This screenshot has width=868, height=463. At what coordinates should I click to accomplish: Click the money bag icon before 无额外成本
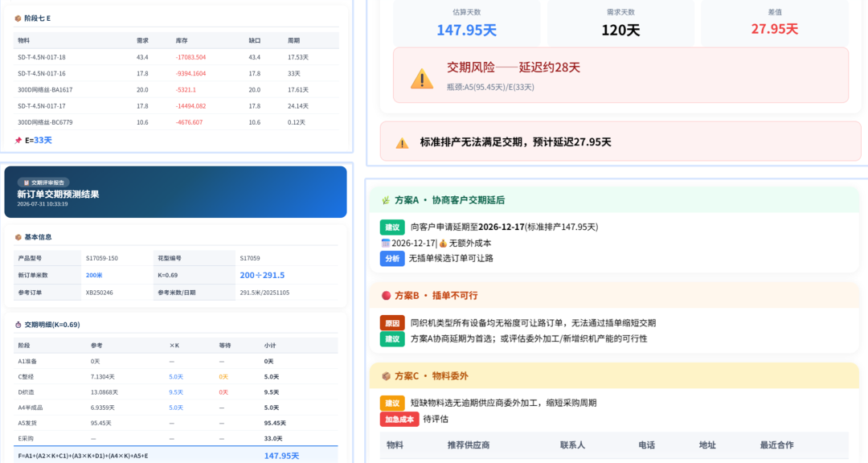click(x=443, y=243)
